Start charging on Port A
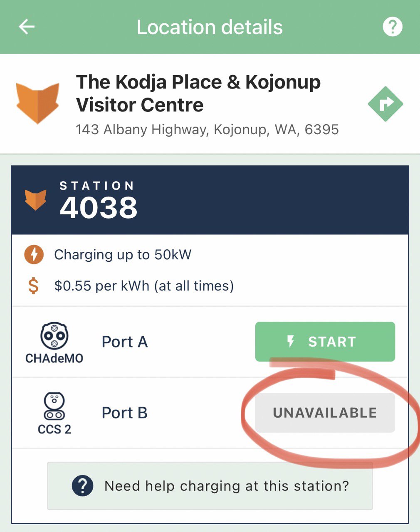 [x=325, y=342]
